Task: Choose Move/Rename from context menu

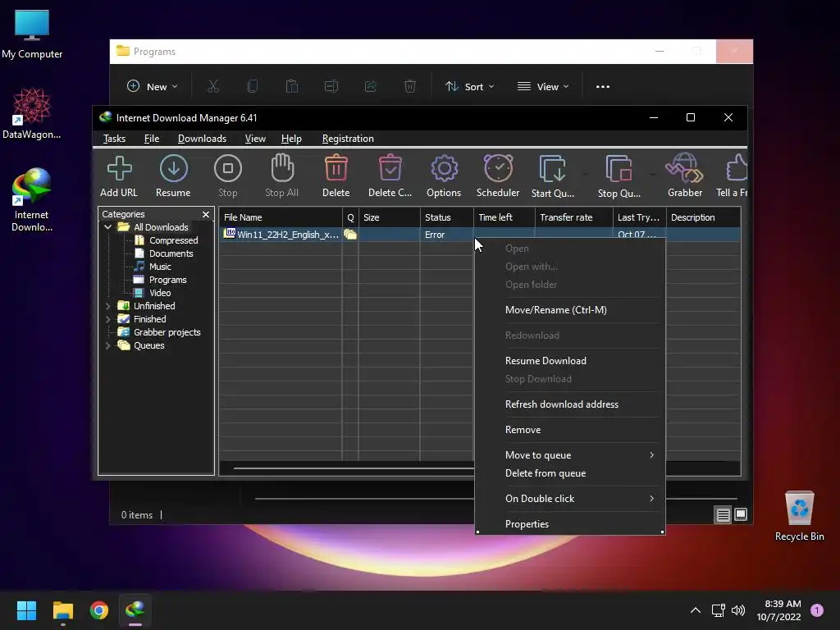Action: pos(570,309)
